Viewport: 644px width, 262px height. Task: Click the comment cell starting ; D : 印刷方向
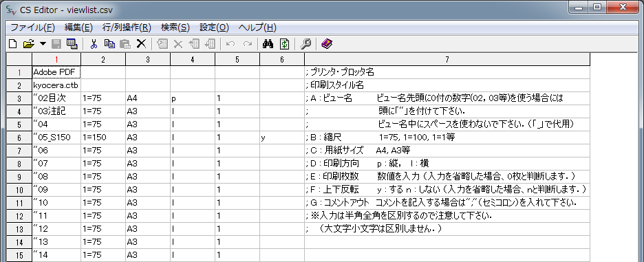click(x=447, y=164)
